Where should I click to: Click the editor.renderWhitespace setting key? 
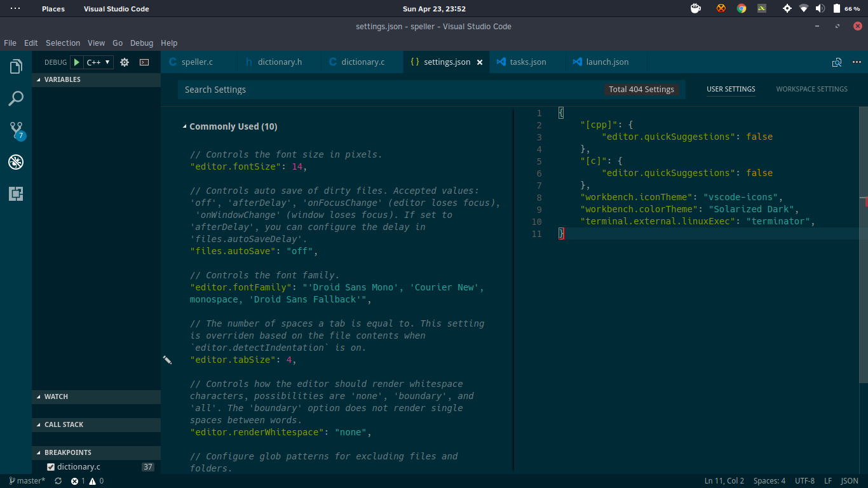[256, 432]
